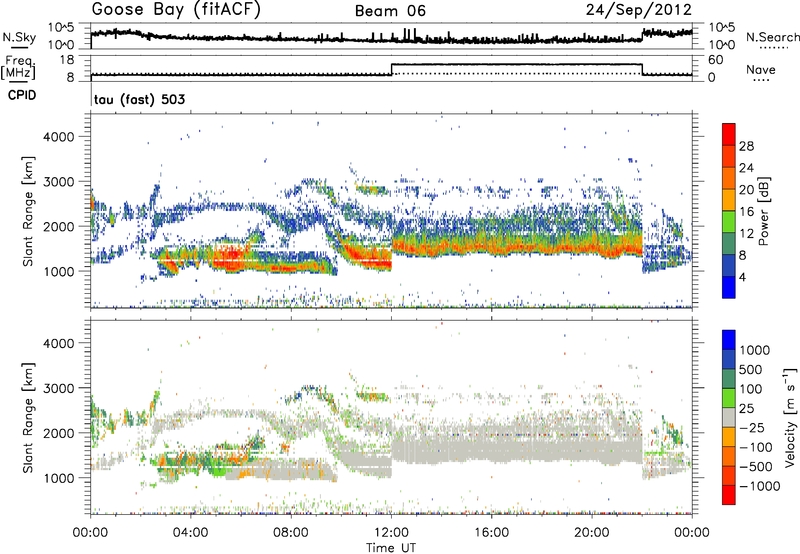
Task: Click the 'Beam 06' label
Action: click(x=390, y=11)
